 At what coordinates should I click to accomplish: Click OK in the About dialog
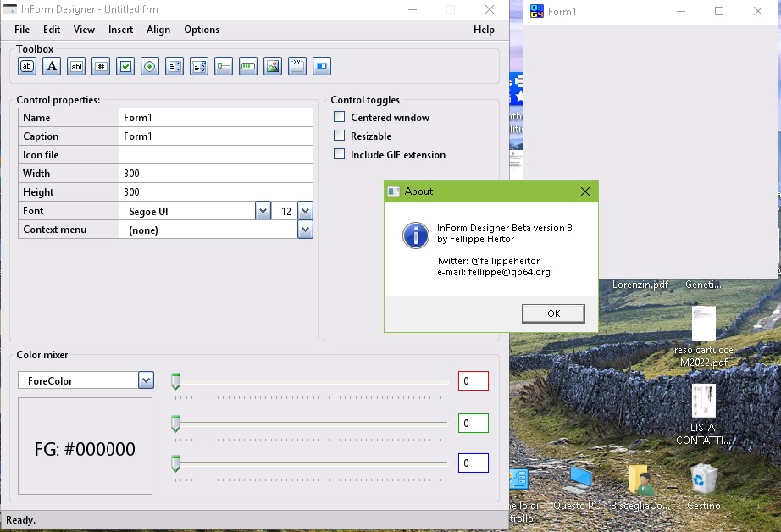tap(553, 313)
